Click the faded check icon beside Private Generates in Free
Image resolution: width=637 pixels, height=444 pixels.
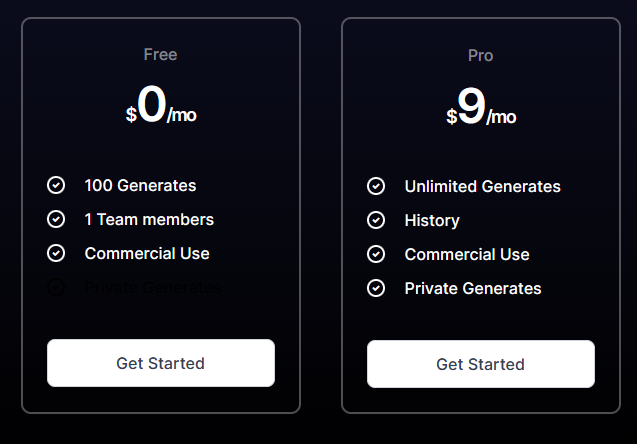tap(56, 287)
